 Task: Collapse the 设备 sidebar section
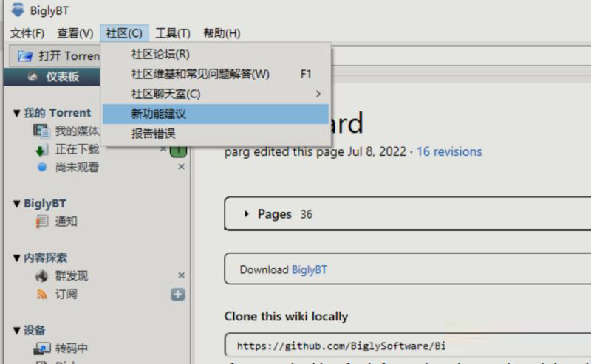(x=16, y=331)
